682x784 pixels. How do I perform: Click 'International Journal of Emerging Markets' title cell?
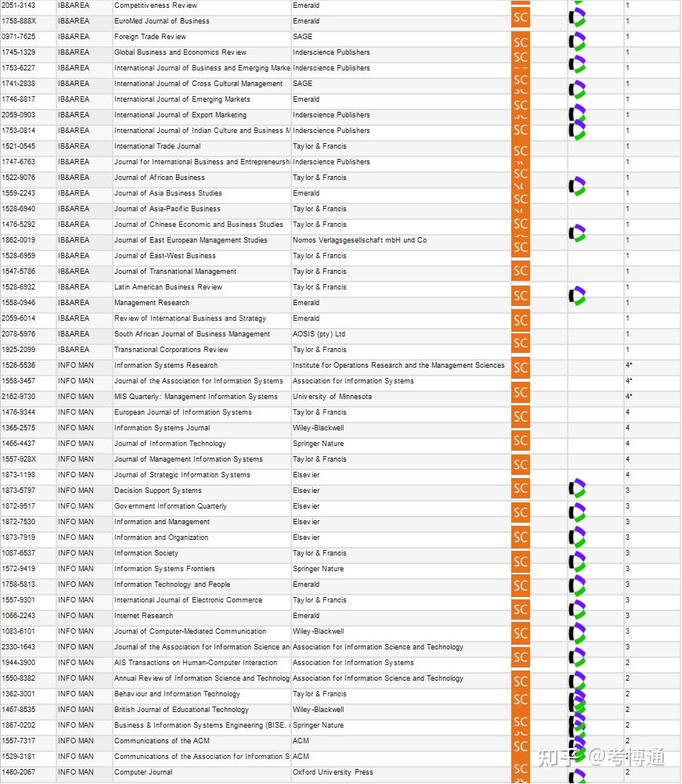182,99
